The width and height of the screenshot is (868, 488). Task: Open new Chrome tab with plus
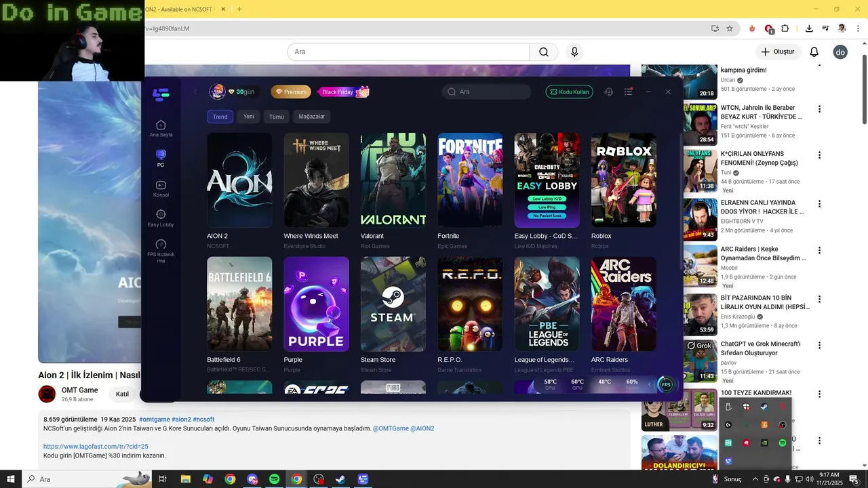pos(239,9)
